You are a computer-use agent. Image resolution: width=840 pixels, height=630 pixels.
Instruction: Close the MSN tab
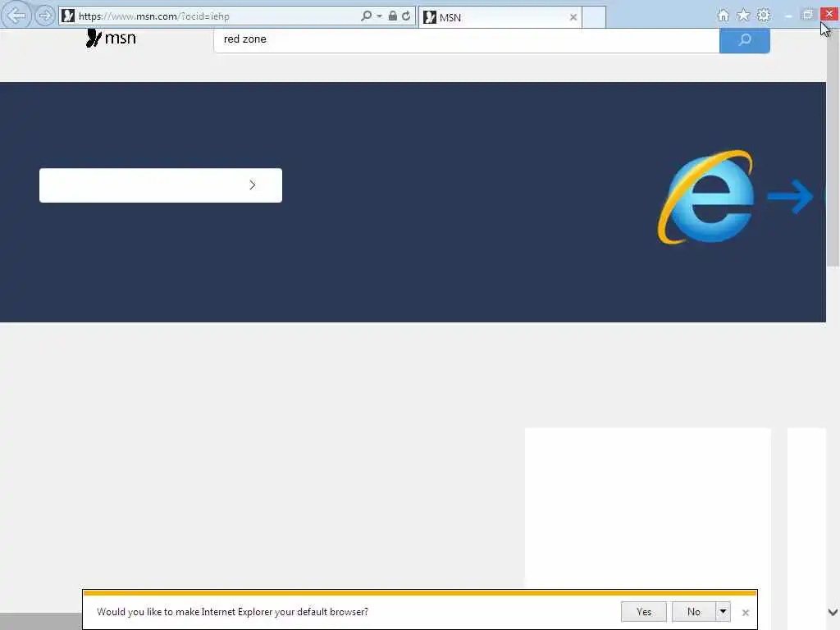click(573, 17)
